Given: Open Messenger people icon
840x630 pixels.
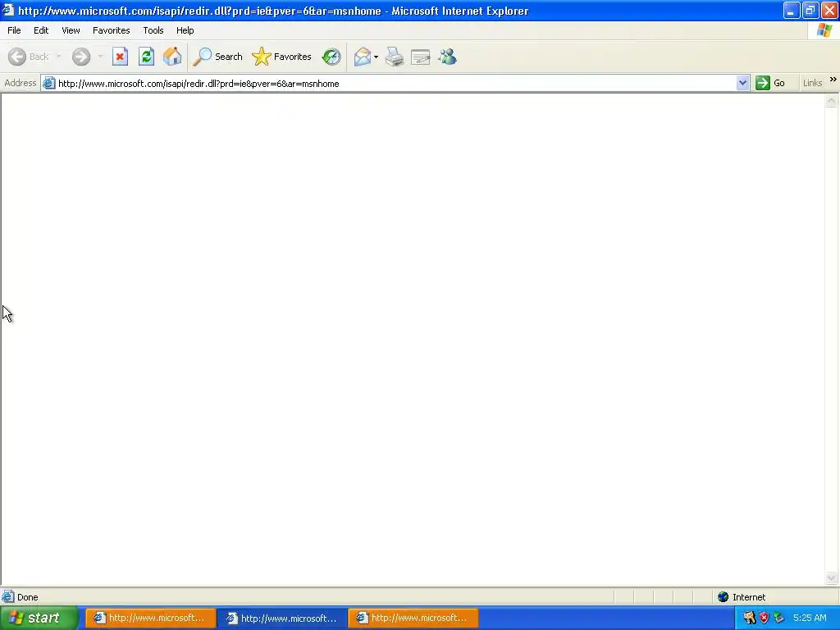Looking at the screenshot, I should (x=447, y=57).
